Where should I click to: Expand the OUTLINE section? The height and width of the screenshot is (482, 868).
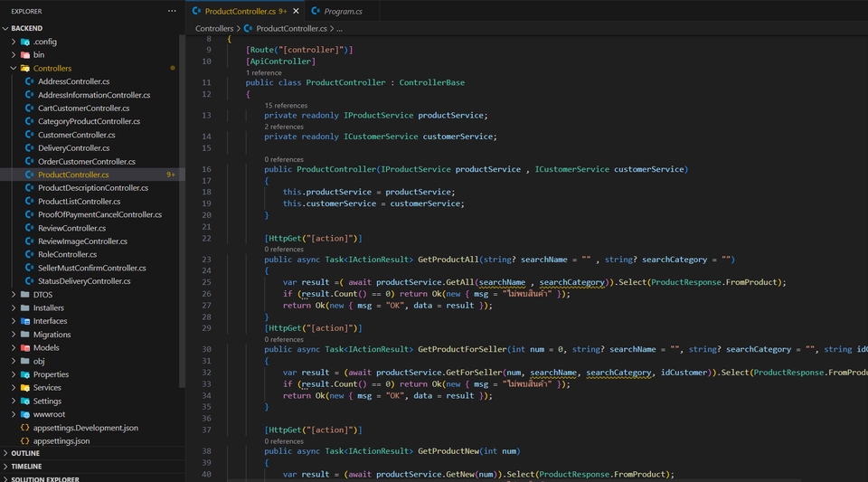click(24, 453)
